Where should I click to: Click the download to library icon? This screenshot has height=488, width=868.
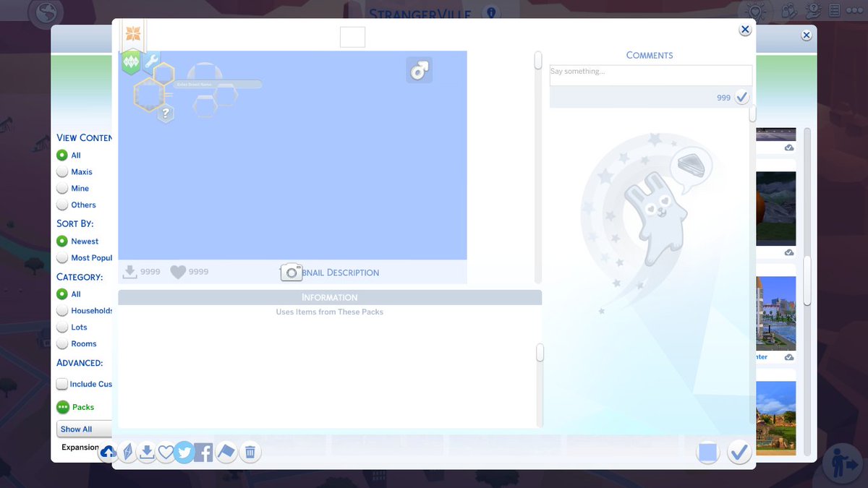[147, 453]
